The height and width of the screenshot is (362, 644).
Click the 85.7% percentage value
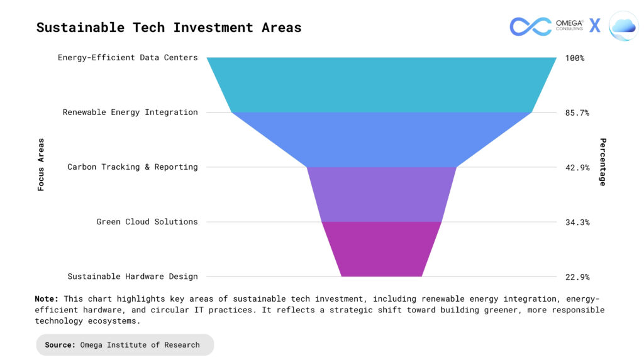(x=577, y=113)
